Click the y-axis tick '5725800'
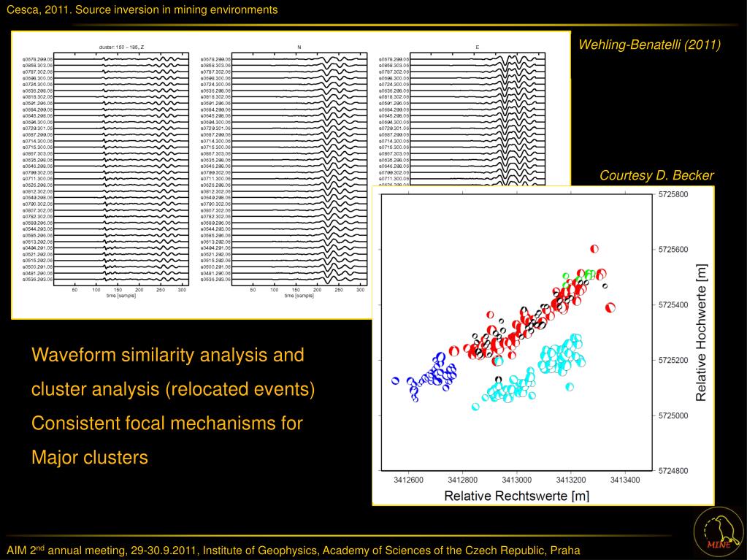 coord(673,194)
